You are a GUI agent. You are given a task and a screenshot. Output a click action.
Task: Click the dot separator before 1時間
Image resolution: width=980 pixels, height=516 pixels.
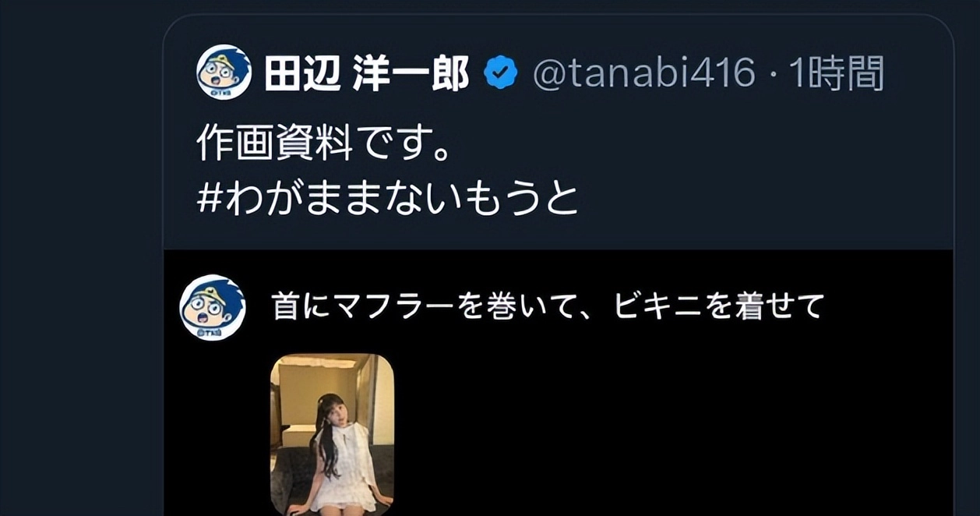coord(772,76)
